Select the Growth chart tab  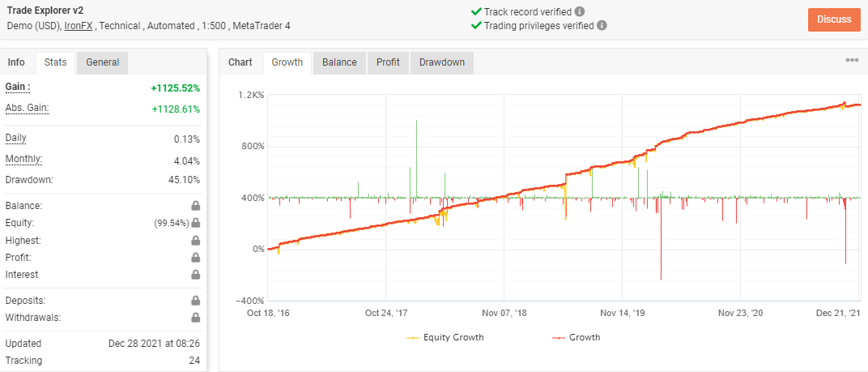click(x=287, y=62)
